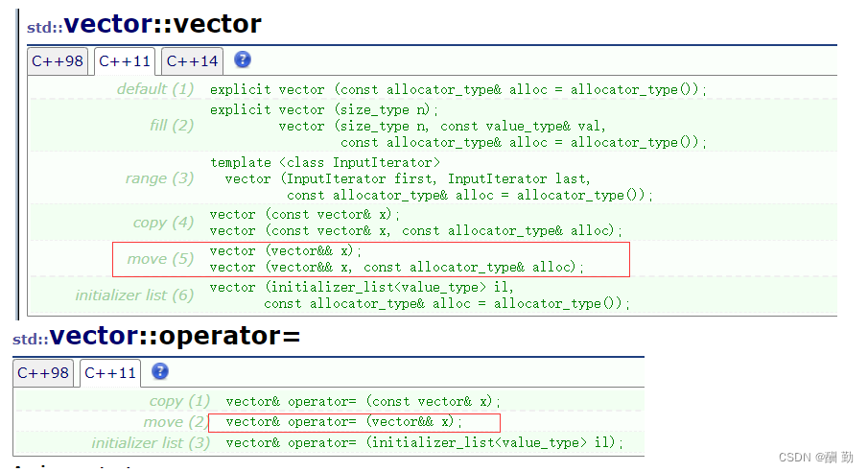Open the C++14 tab
Image resolution: width=868 pixels, height=472 pixels.
[x=192, y=61]
